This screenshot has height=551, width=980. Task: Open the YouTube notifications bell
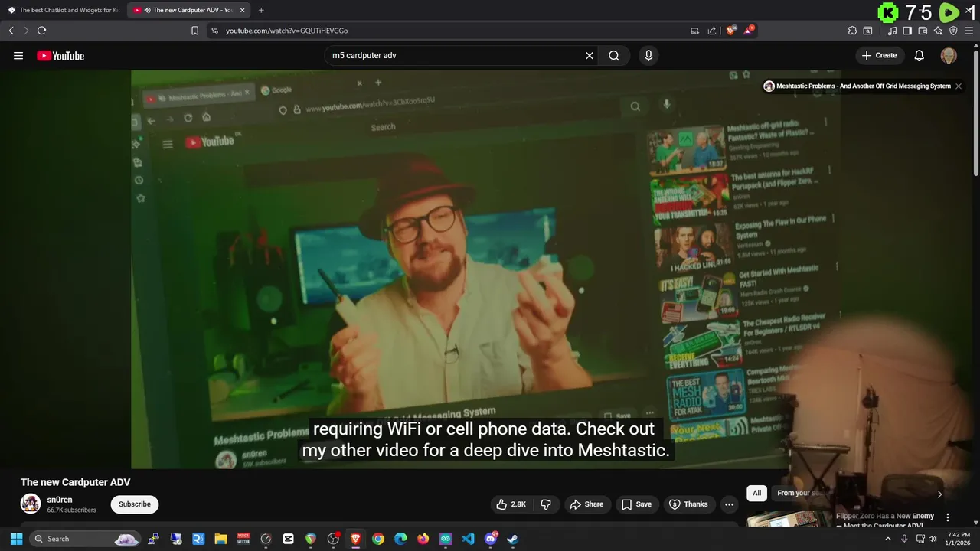[x=920, y=56]
